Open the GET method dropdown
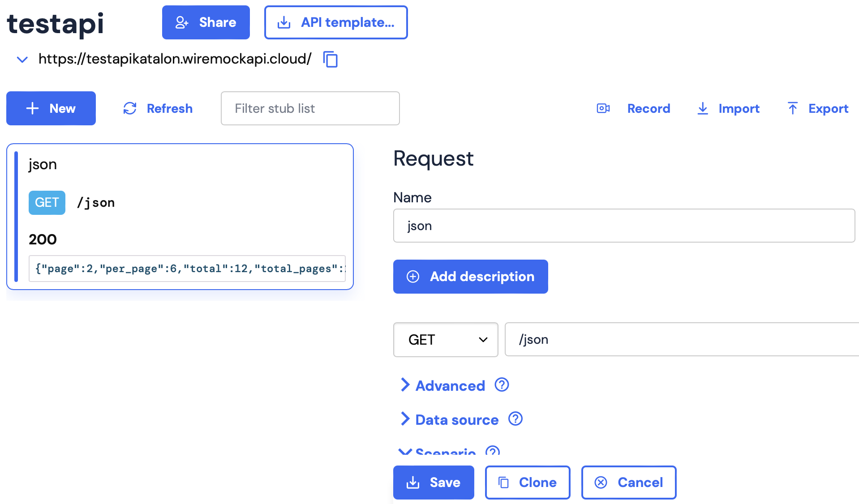The width and height of the screenshot is (859, 504). [445, 340]
